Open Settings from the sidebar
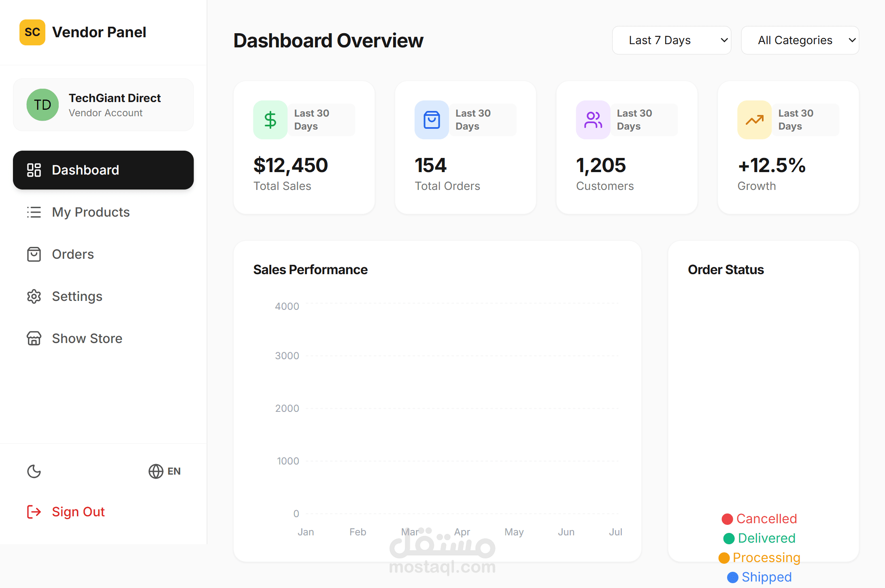The image size is (885, 588). point(77,296)
